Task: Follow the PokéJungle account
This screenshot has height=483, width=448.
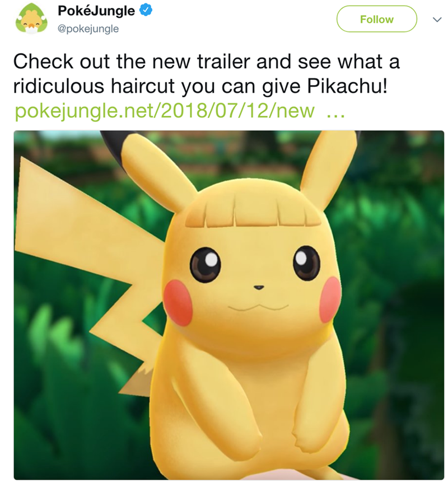Action: pos(376,19)
